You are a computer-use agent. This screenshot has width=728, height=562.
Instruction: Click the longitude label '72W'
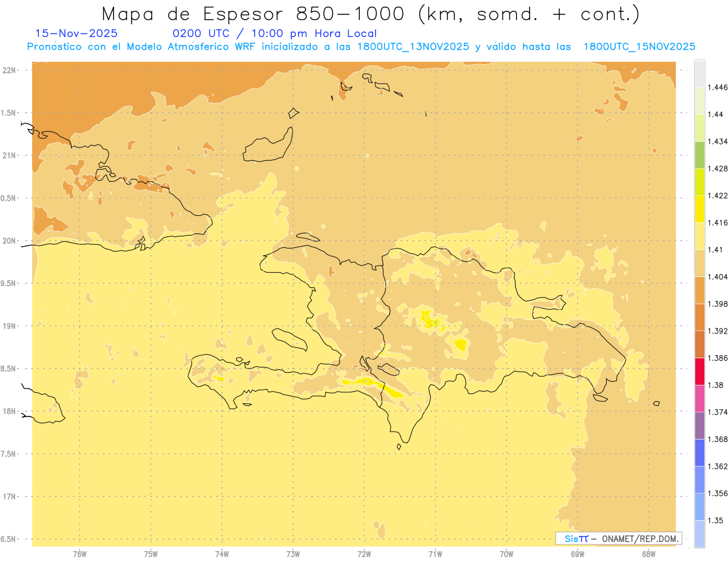pyautogui.click(x=365, y=554)
